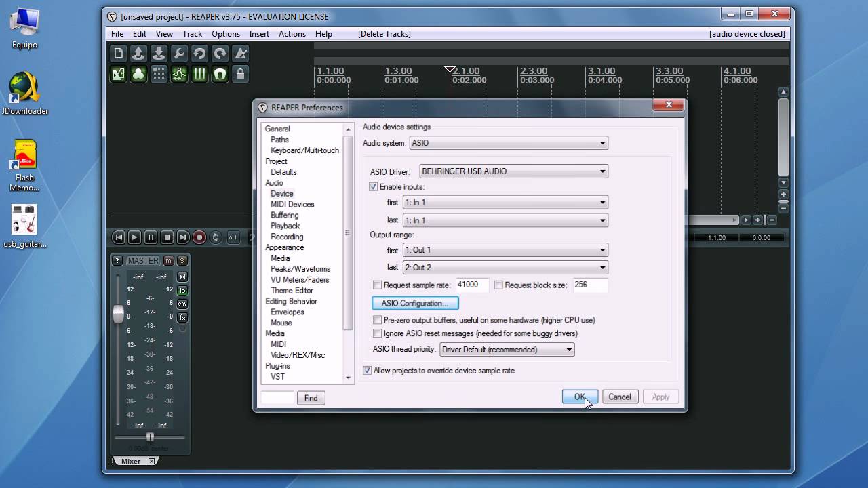The height and width of the screenshot is (488, 868).
Task: Open the ASIO thread priority dropdown
Action: click(507, 350)
